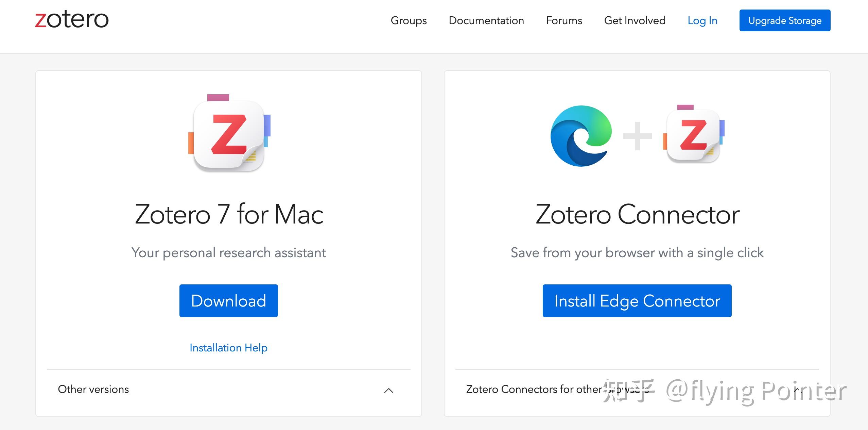Click the Log In link
Screen dimensions: 868x430
[x=702, y=20]
